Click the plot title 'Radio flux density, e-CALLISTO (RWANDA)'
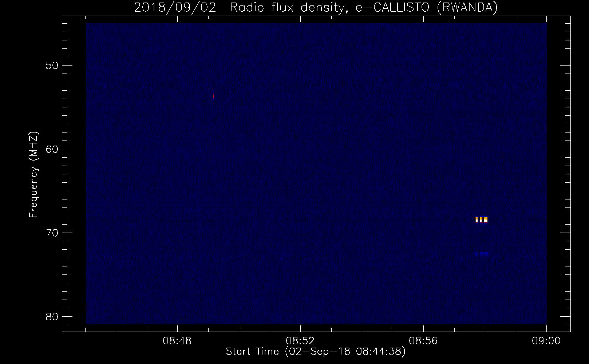The width and height of the screenshot is (589, 364). click(364, 7)
